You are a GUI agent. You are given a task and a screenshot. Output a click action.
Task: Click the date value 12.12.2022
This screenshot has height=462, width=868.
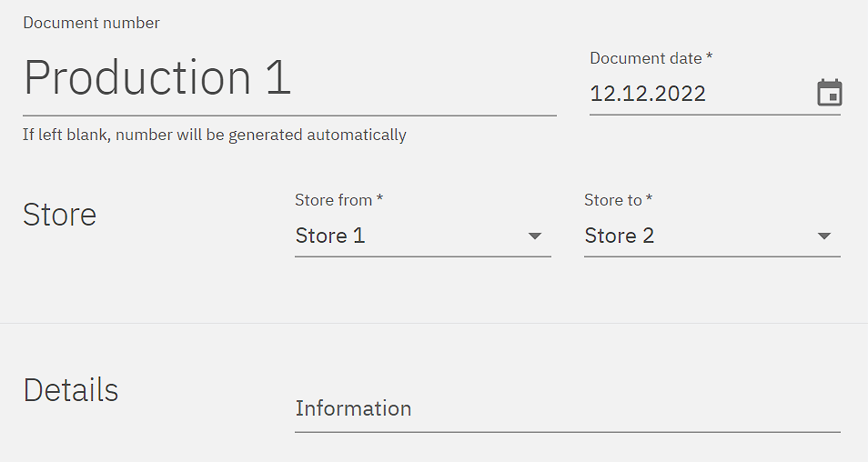pos(648,94)
